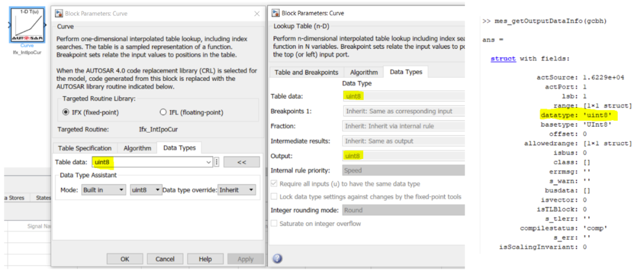This screenshot has height=278, width=644.
Task: Open Intermediate results data type dropdown
Action: (x=403, y=141)
